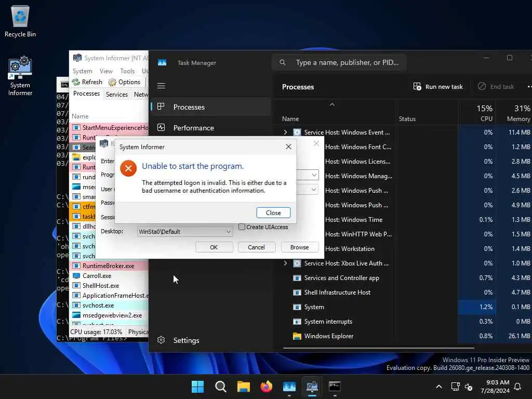
Task: Click System Informer taskbar icon
Action: coord(312,387)
